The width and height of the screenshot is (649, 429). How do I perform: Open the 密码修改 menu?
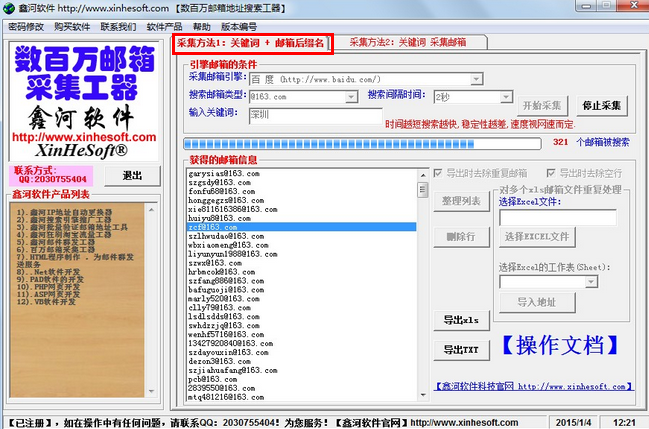coord(26,27)
